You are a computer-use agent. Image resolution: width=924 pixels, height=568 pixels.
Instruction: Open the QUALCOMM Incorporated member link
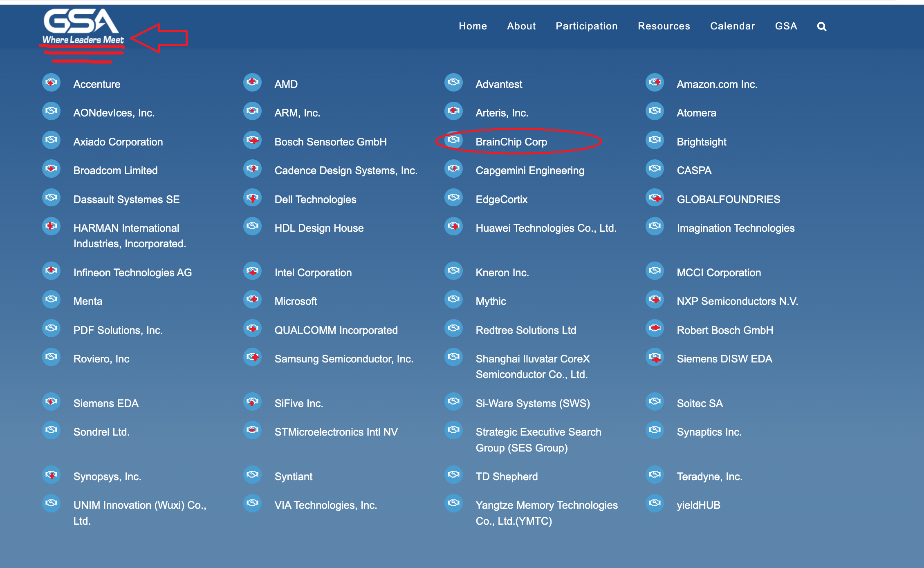coord(336,330)
